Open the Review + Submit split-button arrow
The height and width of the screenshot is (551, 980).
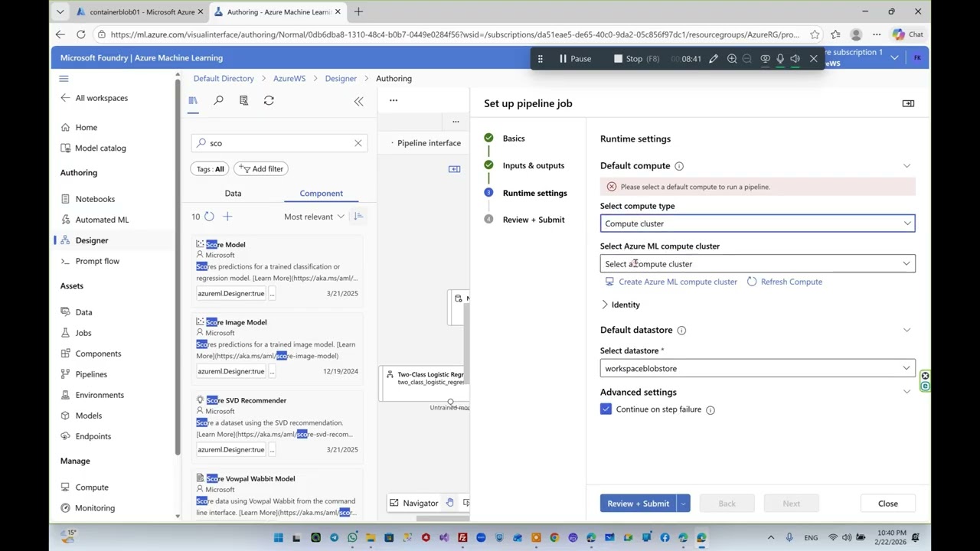(x=683, y=504)
